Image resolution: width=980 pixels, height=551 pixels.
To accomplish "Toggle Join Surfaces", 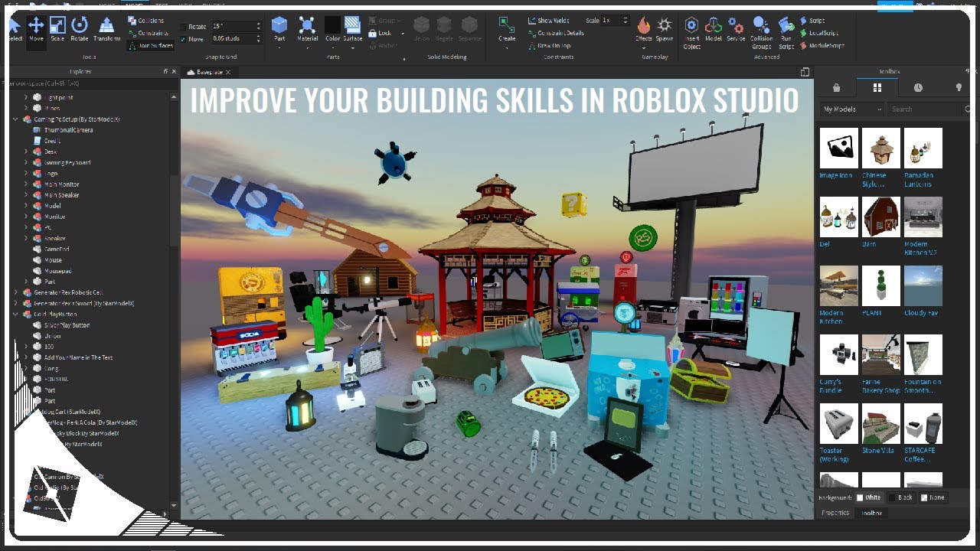I will tap(150, 45).
